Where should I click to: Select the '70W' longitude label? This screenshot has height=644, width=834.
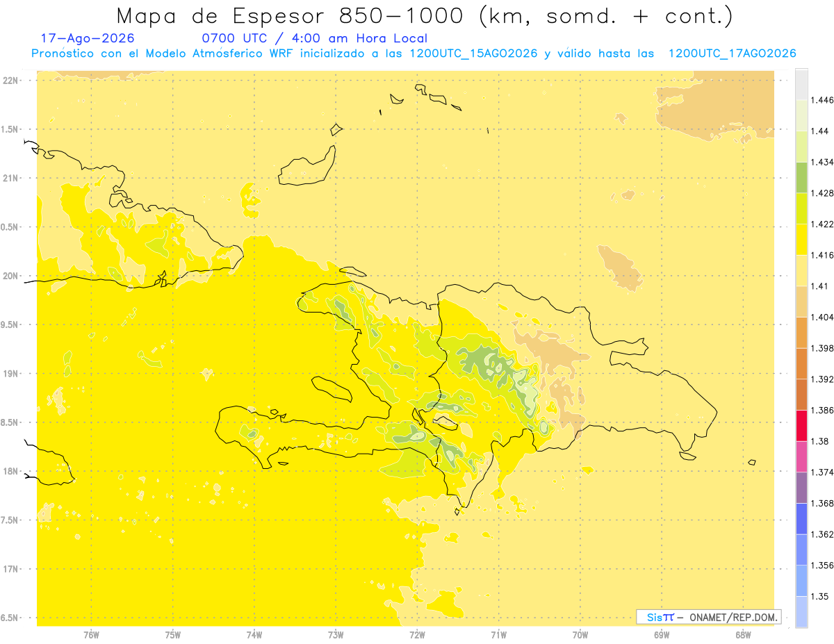[x=580, y=634]
